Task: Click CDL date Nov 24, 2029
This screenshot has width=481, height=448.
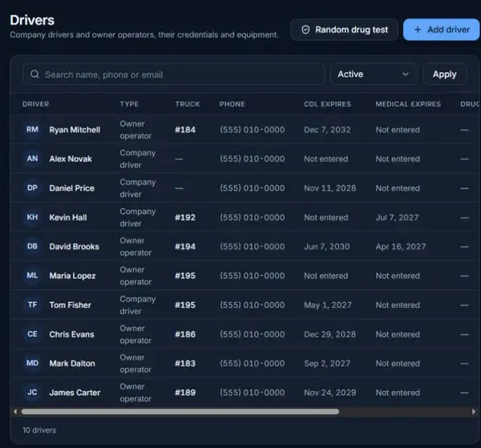Action: tap(329, 393)
